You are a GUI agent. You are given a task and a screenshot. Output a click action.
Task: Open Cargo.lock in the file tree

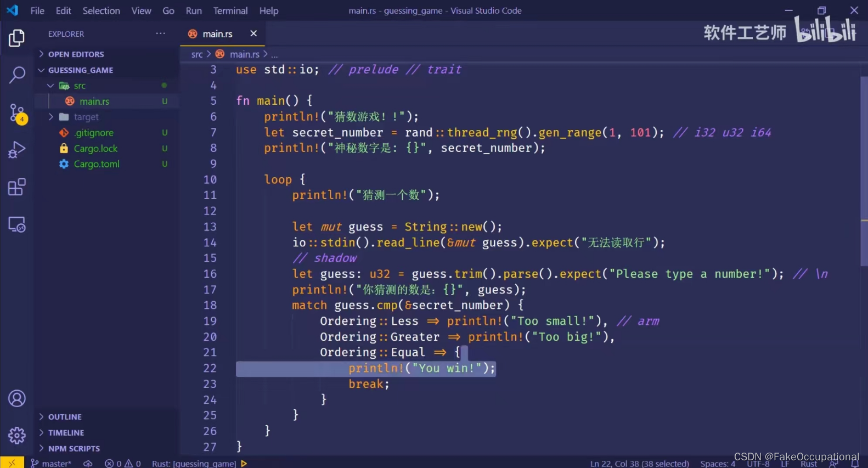pyautogui.click(x=95, y=148)
